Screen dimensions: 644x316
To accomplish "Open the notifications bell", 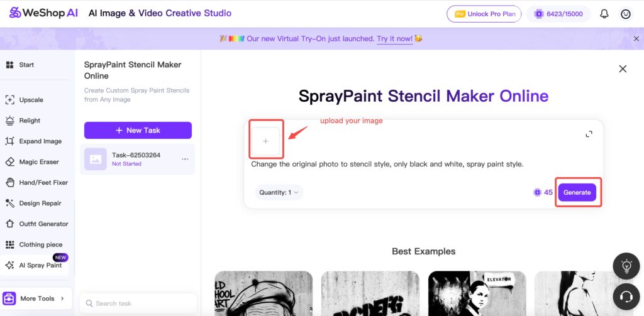I will pos(604,14).
